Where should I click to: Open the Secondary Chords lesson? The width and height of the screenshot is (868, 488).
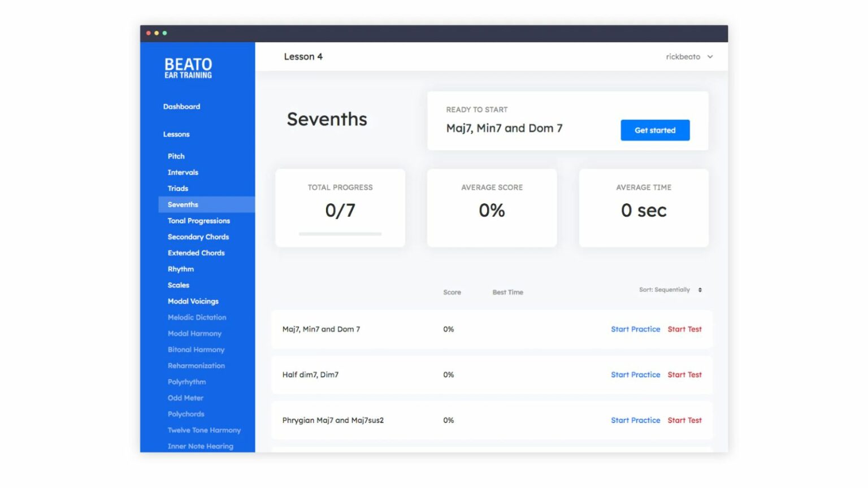pyautogui.click(x=198, y=237)
